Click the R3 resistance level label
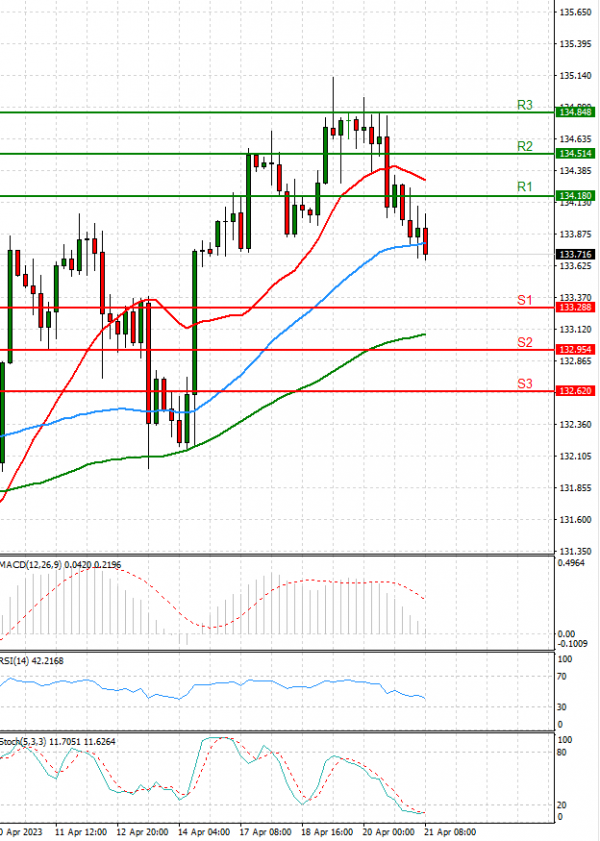The width and height of the screenshot is (600, 841). pos(524,105)
